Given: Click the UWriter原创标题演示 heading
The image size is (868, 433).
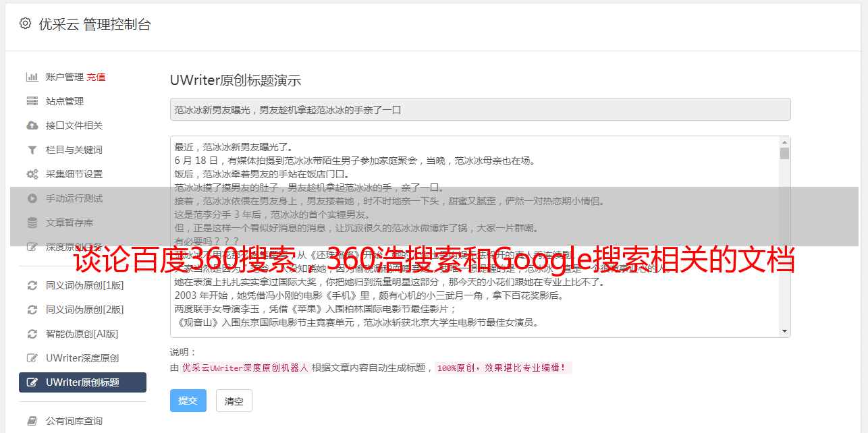Looking at the screenshot, I should (x=236, y=80).
